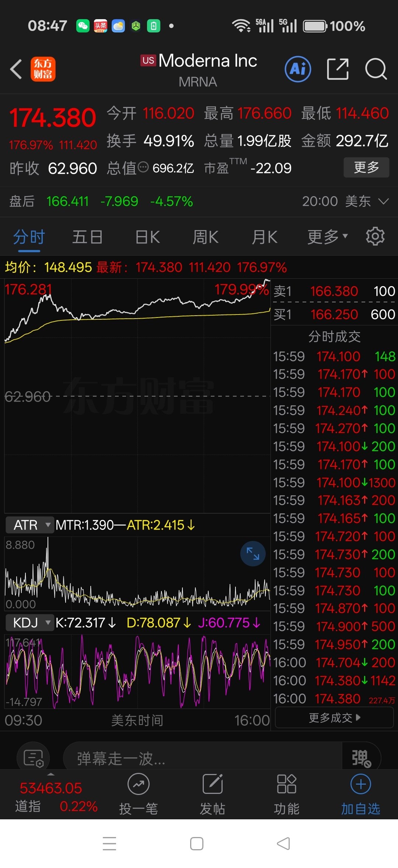This screenshot has width=398, height=868.
Task: Tap the 金额 292.7亿 value
Action: [362, 141]
